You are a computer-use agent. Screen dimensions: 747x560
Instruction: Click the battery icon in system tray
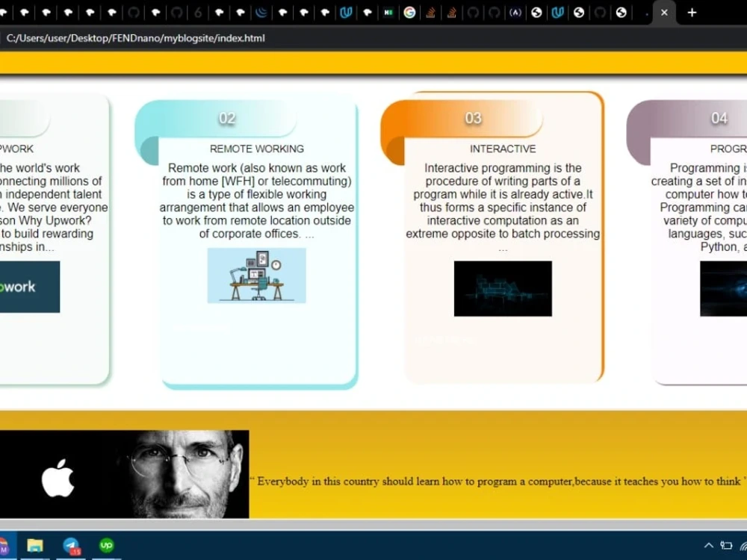[726, 546]
